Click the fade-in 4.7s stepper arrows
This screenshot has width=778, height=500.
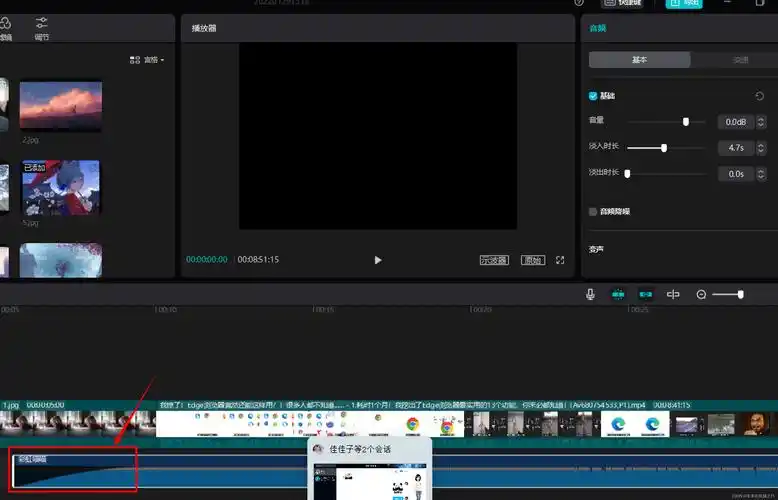pos(761,147)
